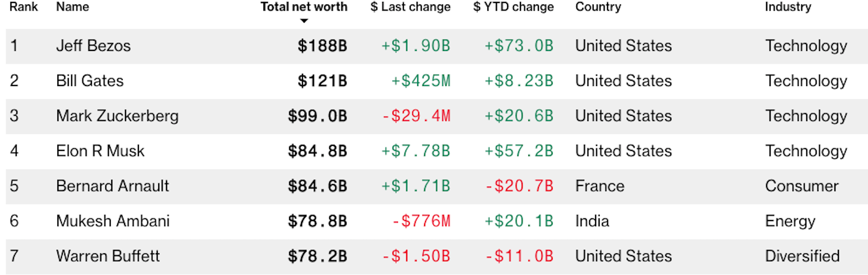Sort by Total net worth column header

(x=304, y=7)
